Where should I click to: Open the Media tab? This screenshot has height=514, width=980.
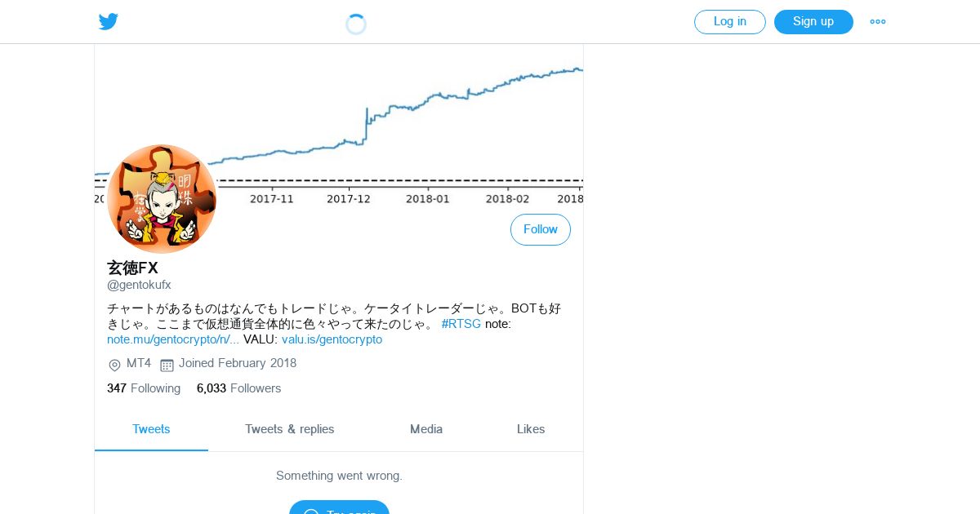tap(426, 429)
